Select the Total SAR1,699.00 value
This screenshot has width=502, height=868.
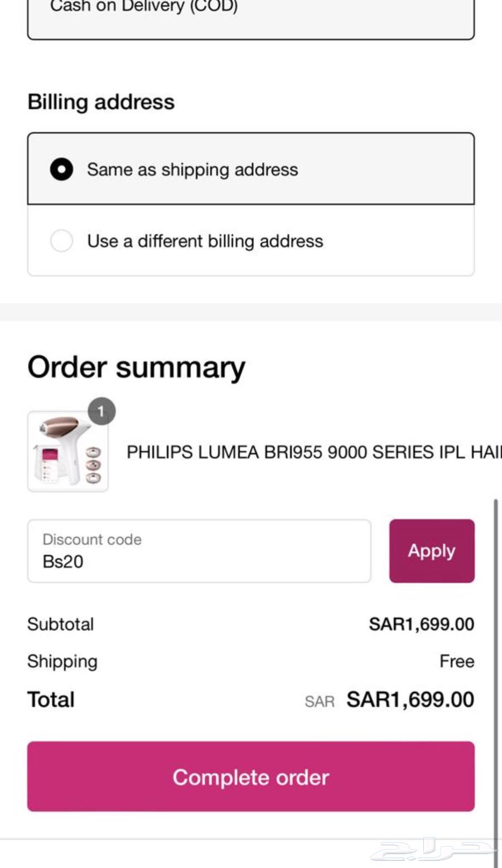coord(409,699)
